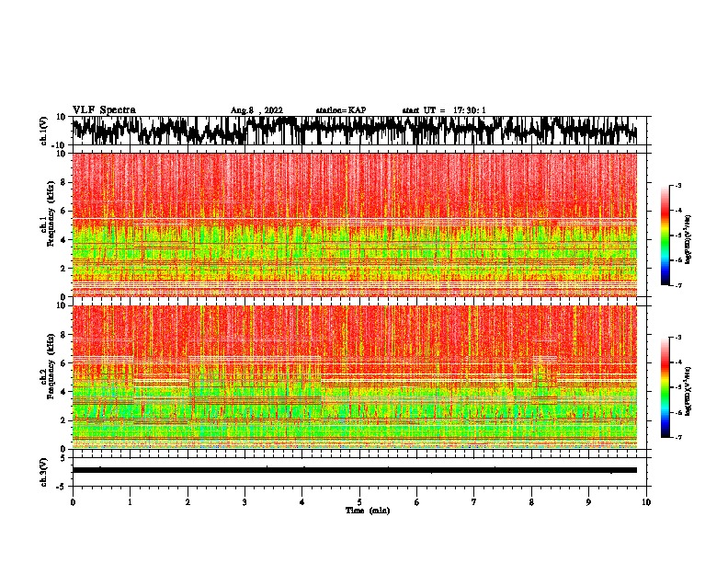Click the color scale bar beside ch.2 spectrogram

pyautogui.click(x=665, y=387)
